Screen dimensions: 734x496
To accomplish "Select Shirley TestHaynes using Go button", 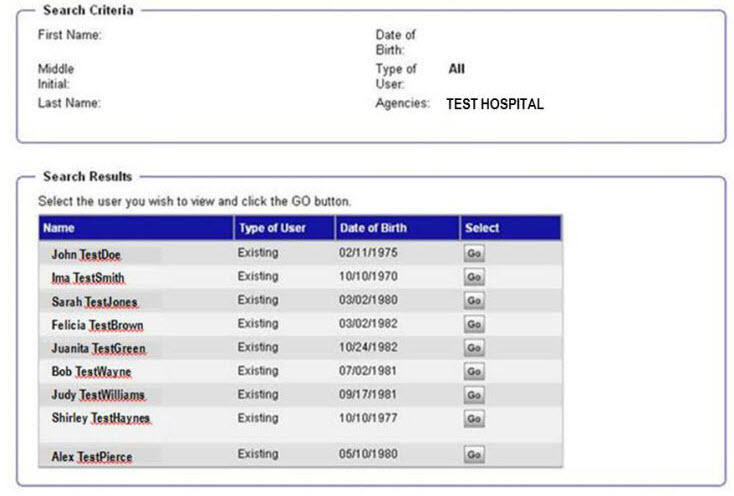I will tap(474, 418).
